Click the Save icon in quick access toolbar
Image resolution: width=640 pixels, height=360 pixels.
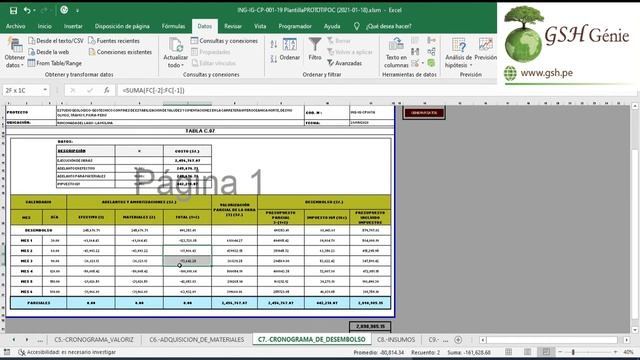pyautogui.click(x=13, y=10)
